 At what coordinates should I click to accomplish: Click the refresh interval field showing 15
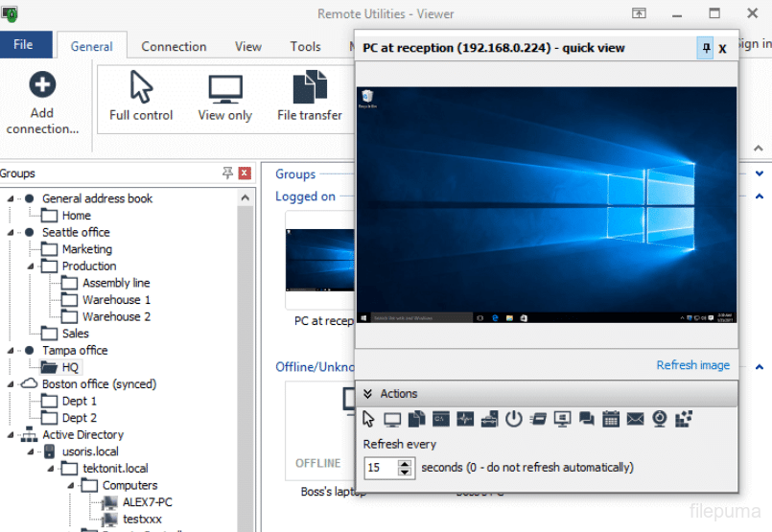[381, 468]
